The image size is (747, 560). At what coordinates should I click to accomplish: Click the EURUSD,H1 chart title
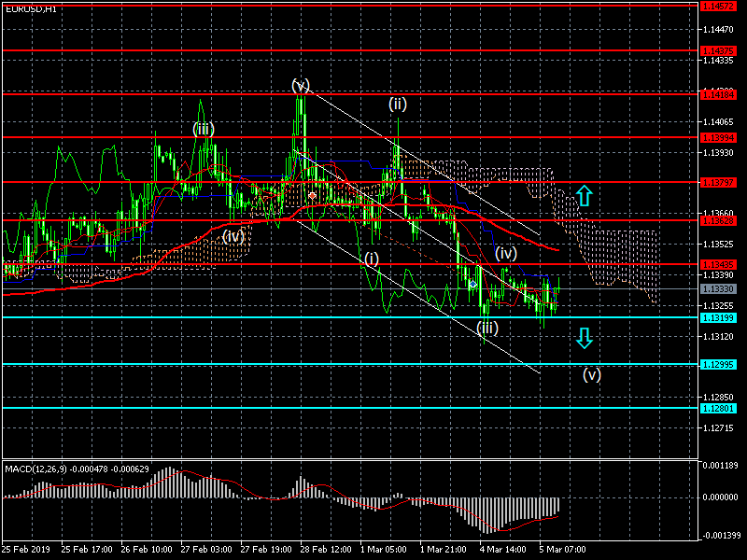[31, 9]
